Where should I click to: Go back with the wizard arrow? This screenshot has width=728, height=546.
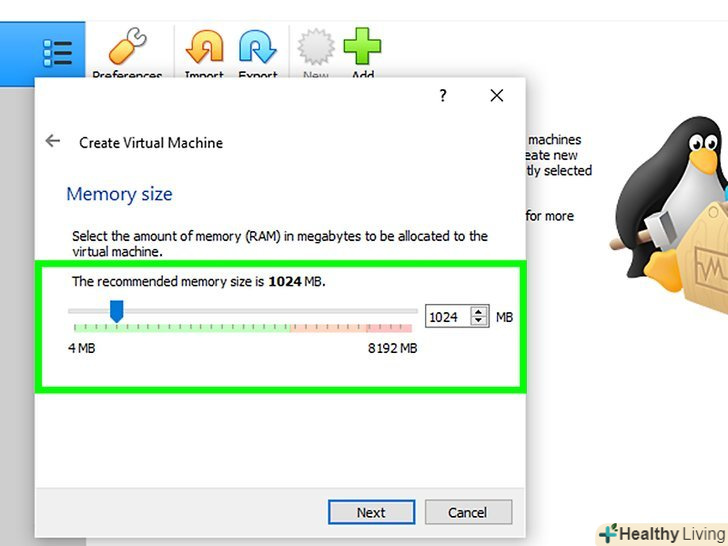click(53, 141)
